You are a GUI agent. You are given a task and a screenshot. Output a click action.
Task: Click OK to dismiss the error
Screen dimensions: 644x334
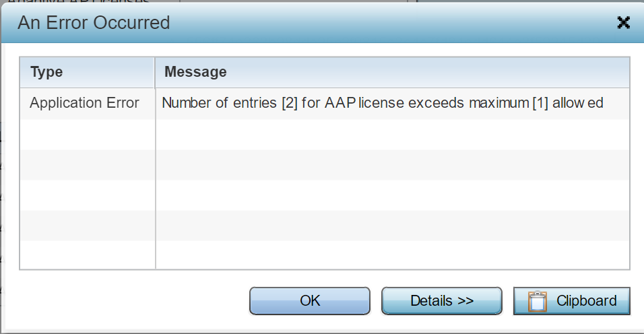point(310,301)
